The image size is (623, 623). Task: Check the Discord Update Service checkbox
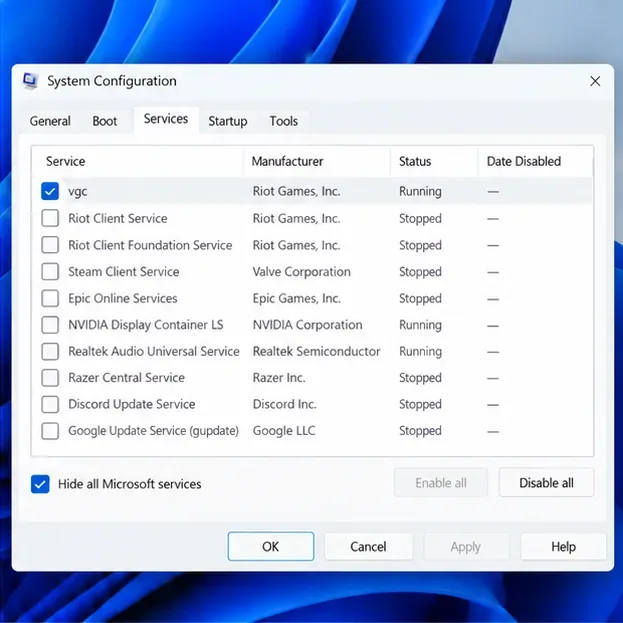click(50, 404)
